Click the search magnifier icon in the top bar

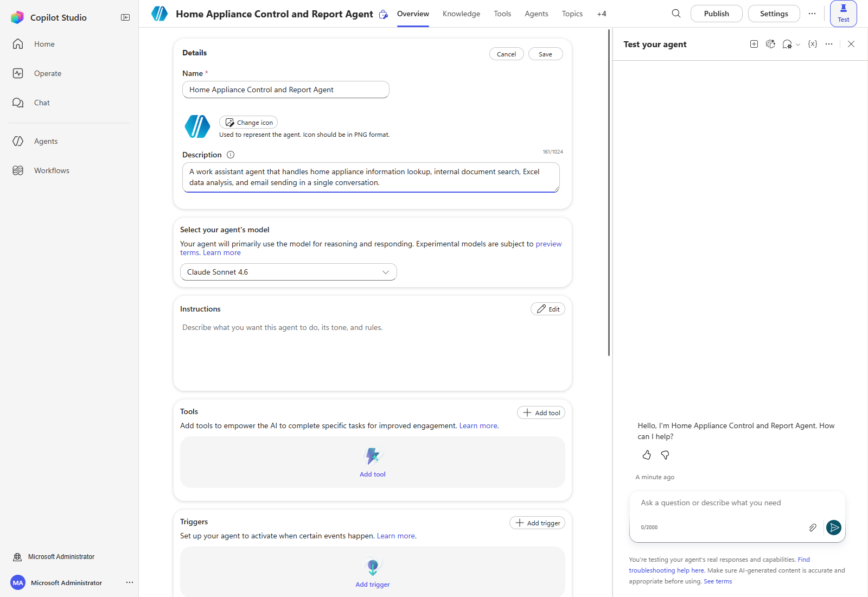676,14
